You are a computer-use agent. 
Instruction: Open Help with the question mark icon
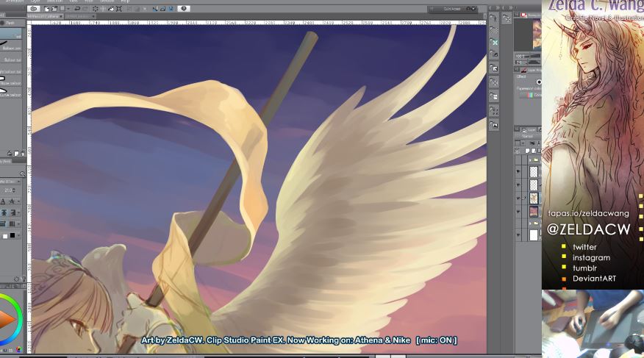click(184, 9)
